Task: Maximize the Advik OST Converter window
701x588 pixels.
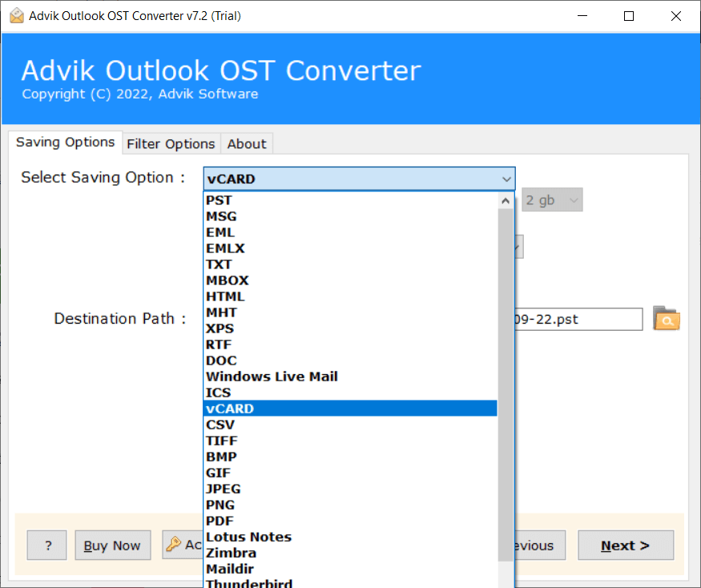Action: coord(629,16)
